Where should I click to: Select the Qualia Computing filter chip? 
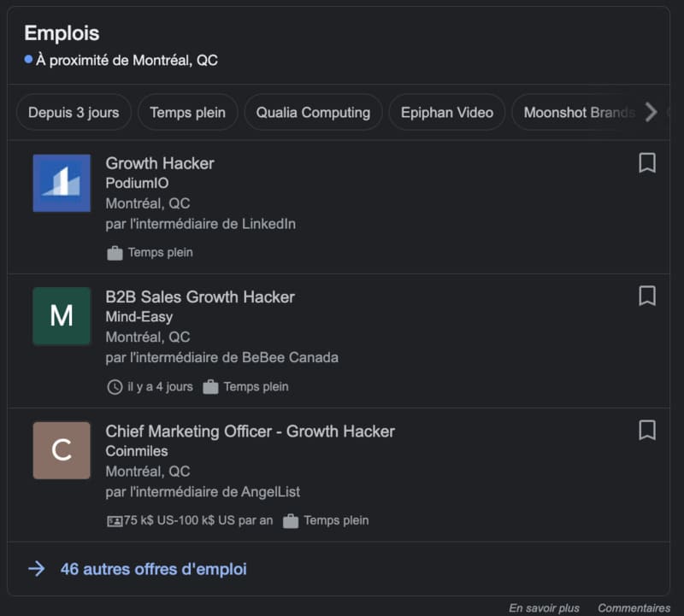pos(313,113)
